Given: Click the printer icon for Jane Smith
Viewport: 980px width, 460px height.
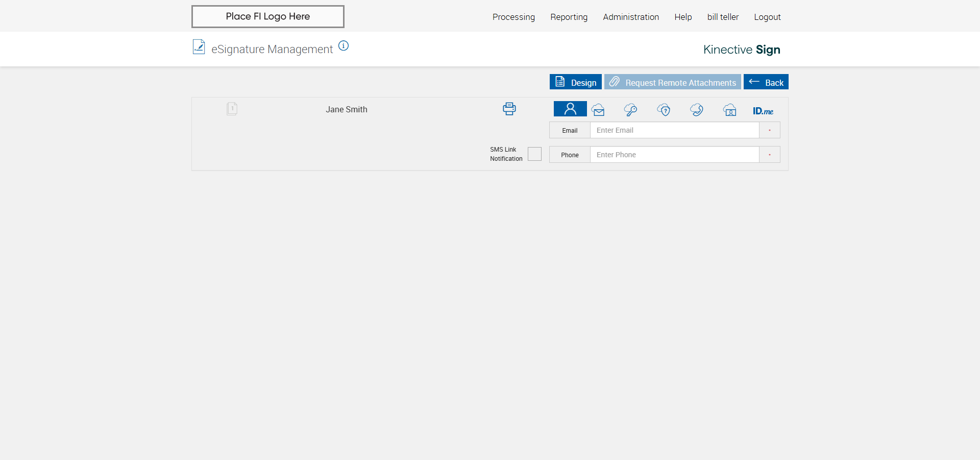Looking at the screenshot, I should tap(509, 109).
